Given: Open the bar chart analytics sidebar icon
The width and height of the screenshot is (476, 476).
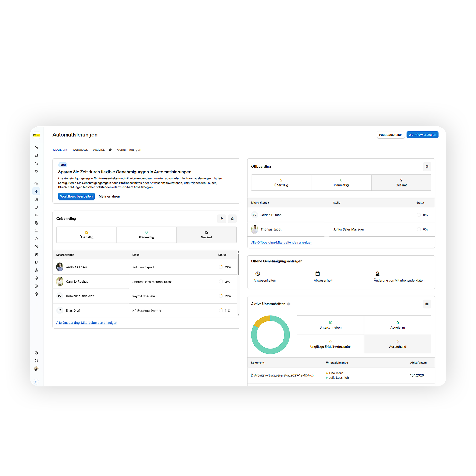Looking at the screenshot, I should click(x=36, y=215).
